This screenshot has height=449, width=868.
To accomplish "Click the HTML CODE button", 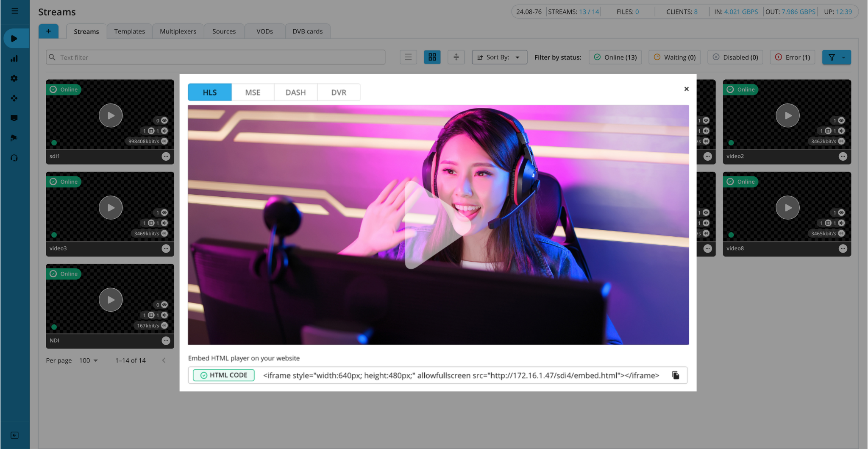I will pyautogui.click(x=224, y=375).
